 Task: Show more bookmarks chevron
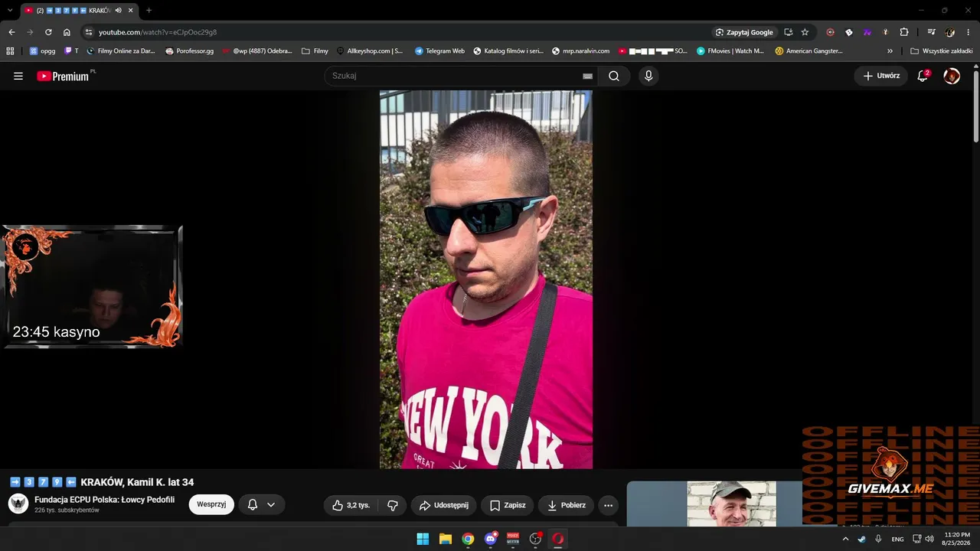pos(890,51)
